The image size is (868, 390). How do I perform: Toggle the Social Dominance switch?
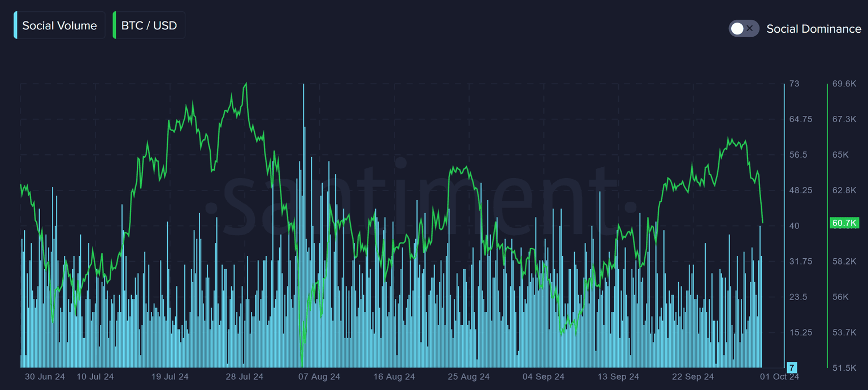[x=744, y=28]
